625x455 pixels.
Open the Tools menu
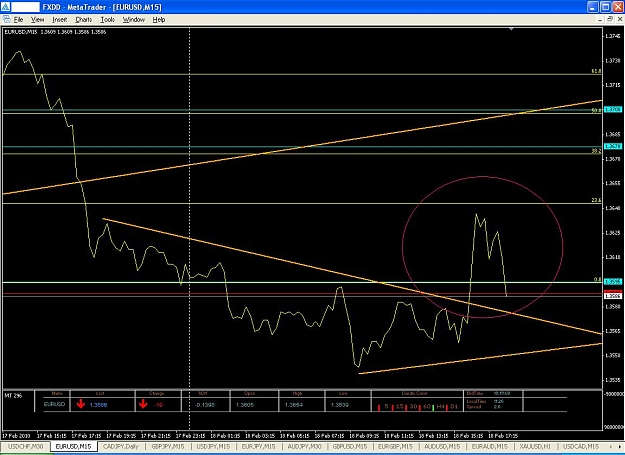click(107, 19)
